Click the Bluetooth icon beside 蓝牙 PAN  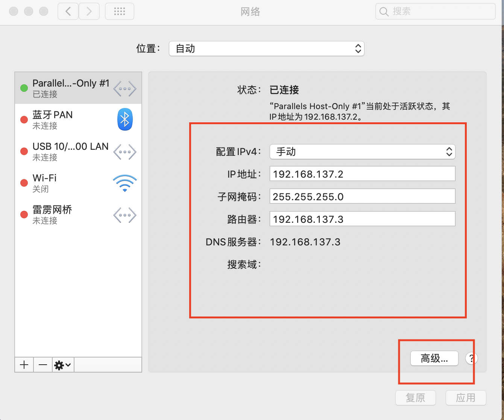click(125, 119)
